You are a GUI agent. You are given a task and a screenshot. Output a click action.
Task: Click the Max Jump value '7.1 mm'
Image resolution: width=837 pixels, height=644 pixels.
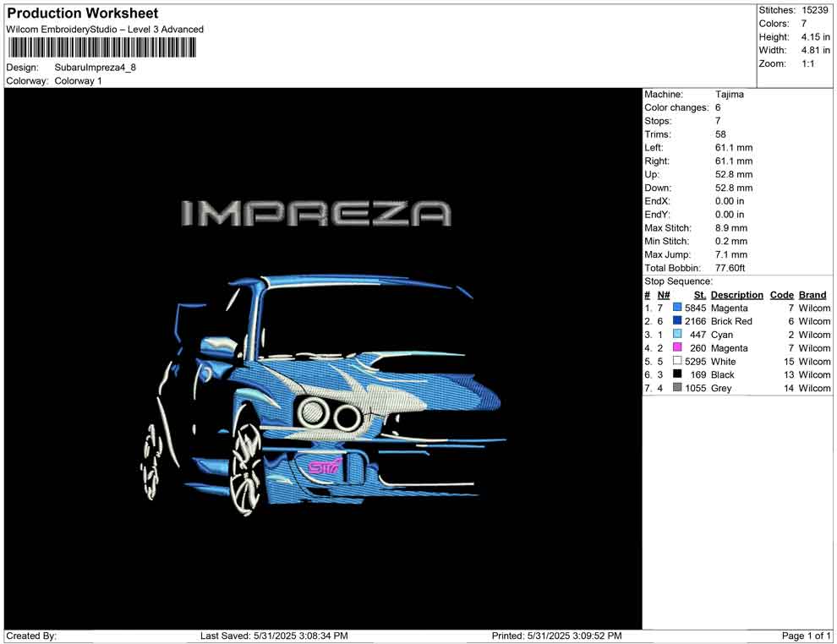(x=731, y=254)
